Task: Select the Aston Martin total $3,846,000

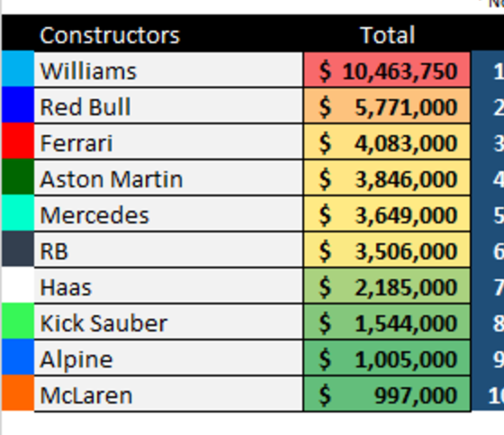Action: tap(387, 177)
